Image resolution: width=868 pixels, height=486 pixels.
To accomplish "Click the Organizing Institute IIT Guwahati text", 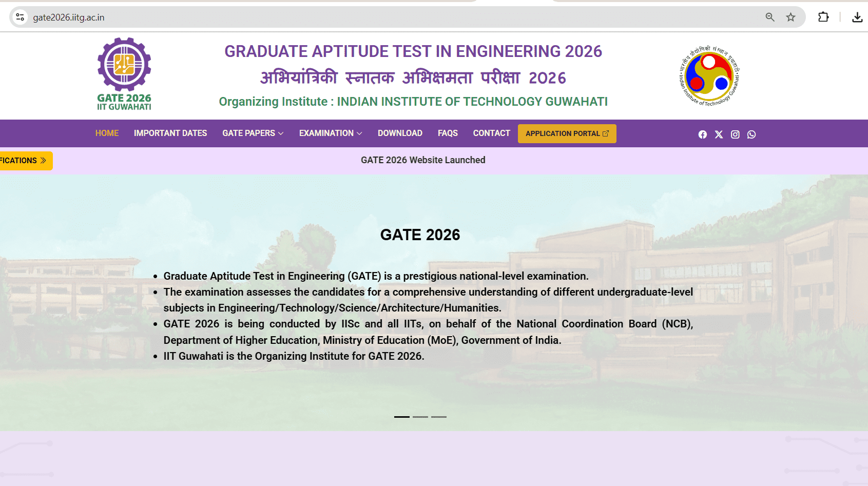I will 413,102.
